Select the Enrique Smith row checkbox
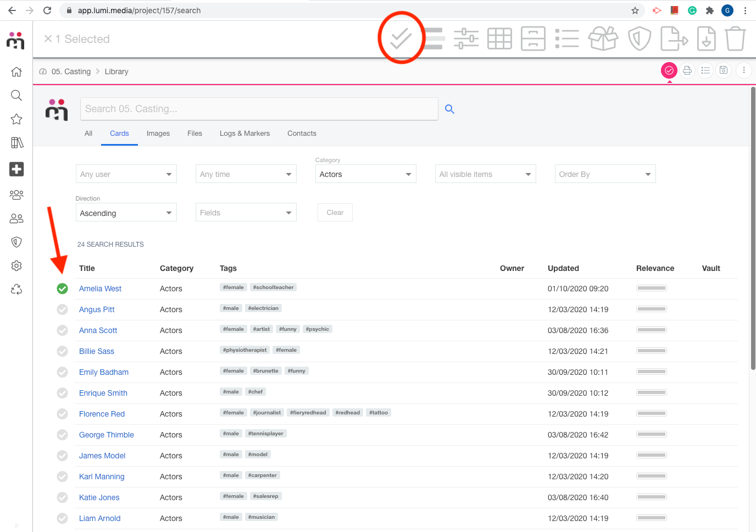This screenshot has height=532, width=756. click(x=63, y=393)
